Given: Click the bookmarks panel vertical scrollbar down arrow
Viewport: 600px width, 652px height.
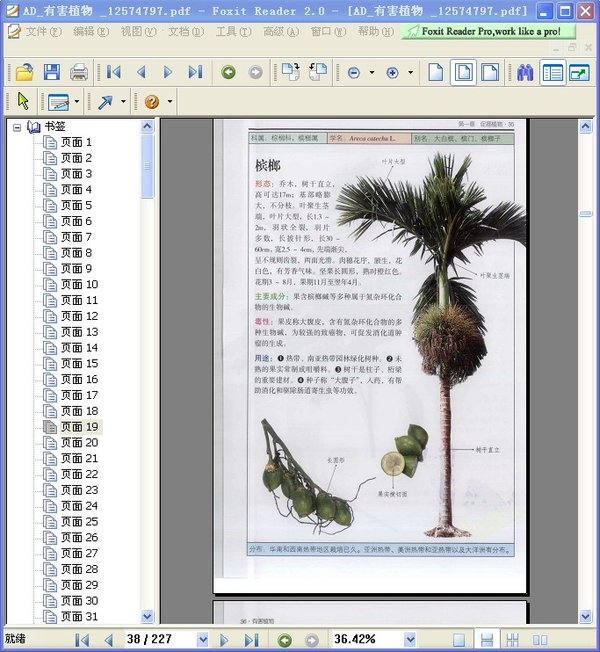Looking at the screenshot, I should pyautogui.click(x=148, y=616).
